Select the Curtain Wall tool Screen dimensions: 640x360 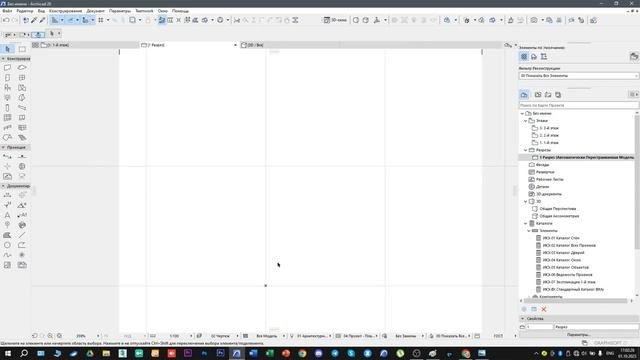point(7,118)
